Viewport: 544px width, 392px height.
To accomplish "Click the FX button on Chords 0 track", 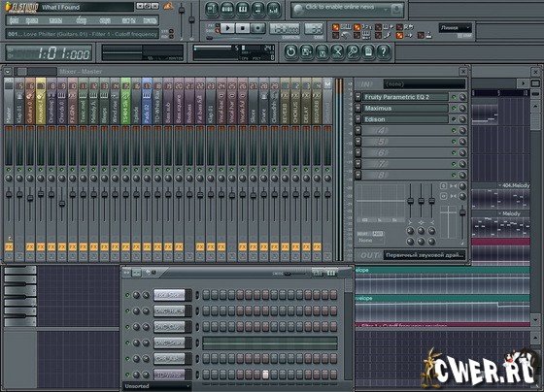I will [x=62, y=247].
